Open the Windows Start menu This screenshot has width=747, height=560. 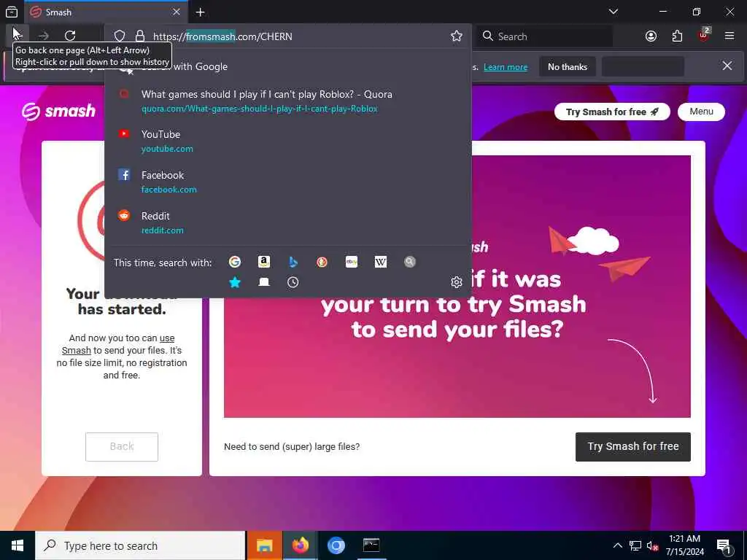point(18,545)
